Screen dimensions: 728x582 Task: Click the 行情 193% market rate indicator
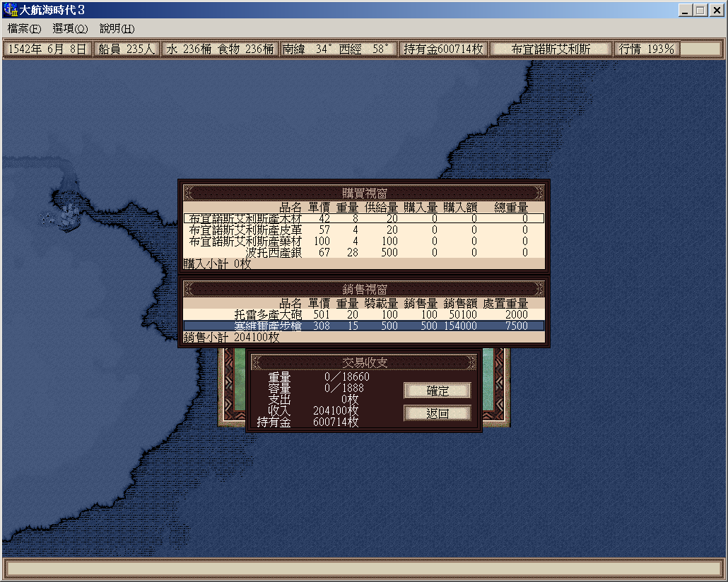[x=647, y=49]
